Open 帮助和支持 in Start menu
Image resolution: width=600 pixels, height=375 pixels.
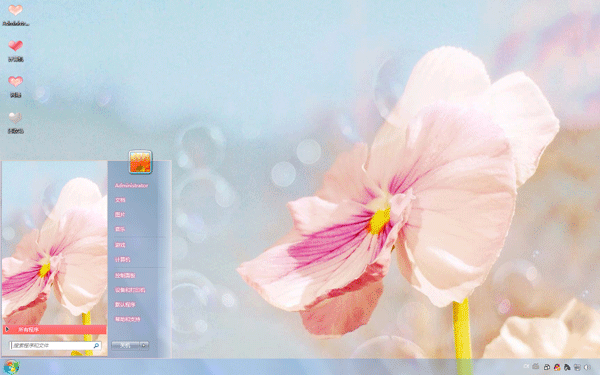(128, 319)
